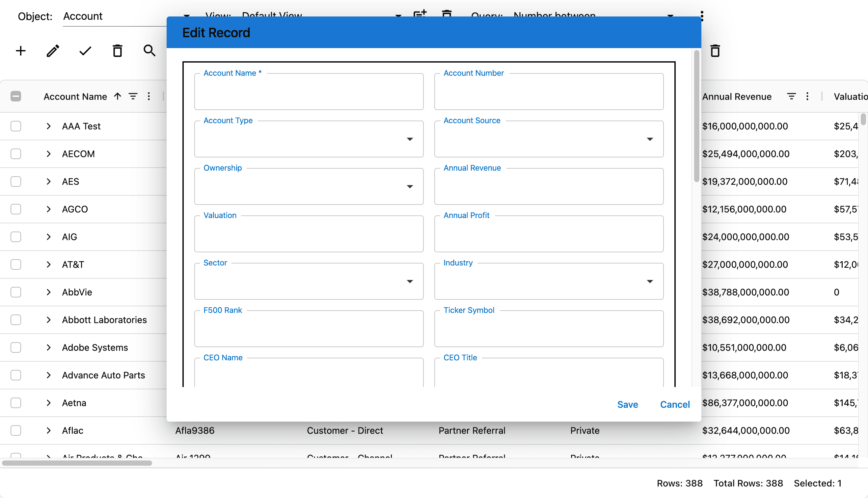The width and height of the screenshot is (868, 498).
Task: Toggle the header select-all checkbox
Action: (x=16, y=97)
